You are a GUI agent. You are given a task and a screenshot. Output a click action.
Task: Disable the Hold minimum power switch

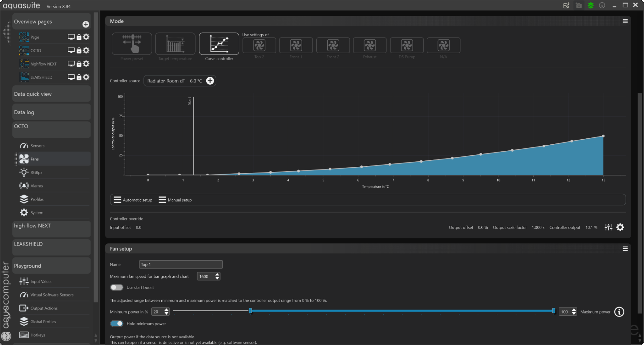coord(117,324)
